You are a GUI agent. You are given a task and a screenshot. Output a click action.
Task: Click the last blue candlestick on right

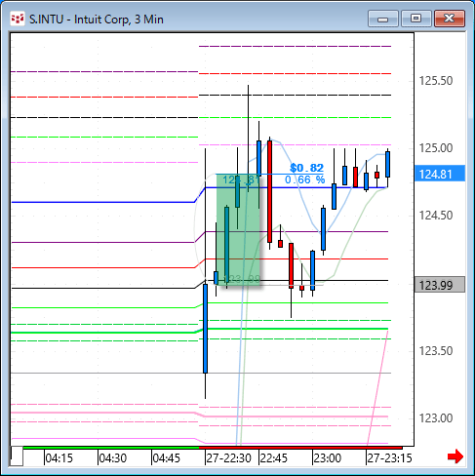coord(387,164)
